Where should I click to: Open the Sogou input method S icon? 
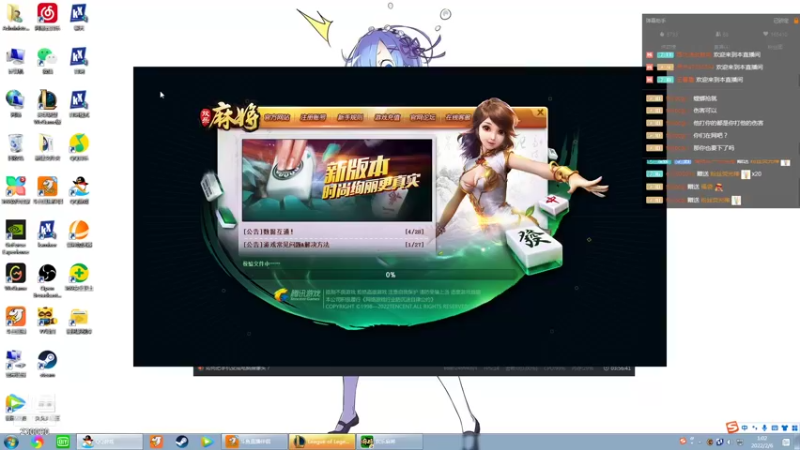732,427
